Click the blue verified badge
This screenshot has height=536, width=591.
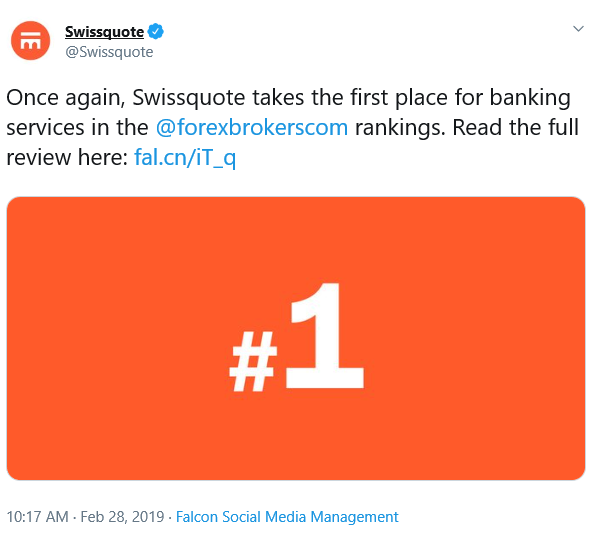(155, 31)
